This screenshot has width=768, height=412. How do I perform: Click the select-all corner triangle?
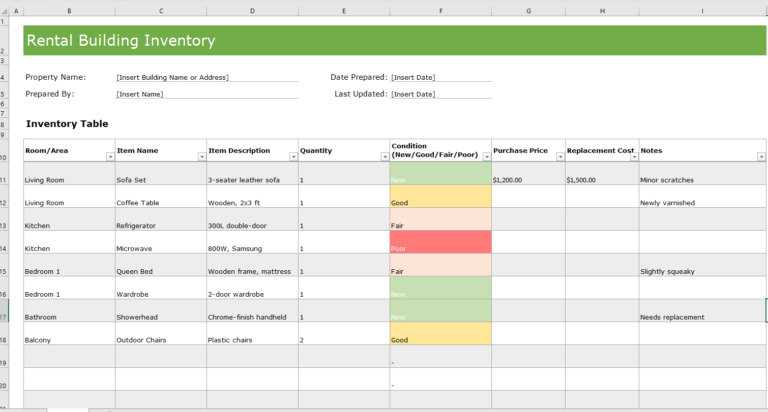point(4,11)
